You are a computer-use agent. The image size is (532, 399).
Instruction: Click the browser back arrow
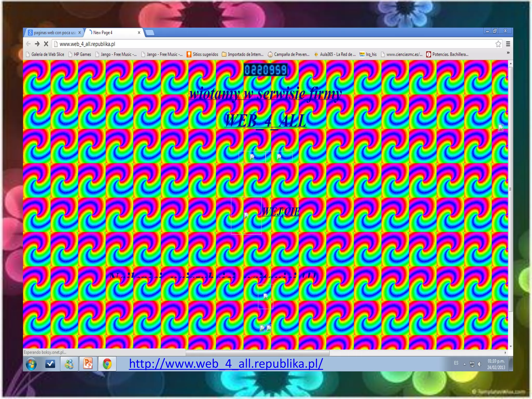pyautogui.click(x=28, y=44)
